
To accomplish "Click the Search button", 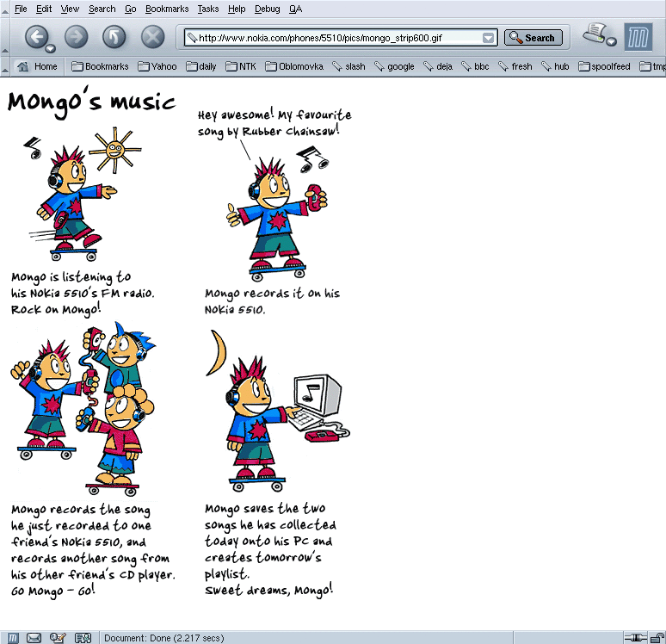I will coord(533,37).
